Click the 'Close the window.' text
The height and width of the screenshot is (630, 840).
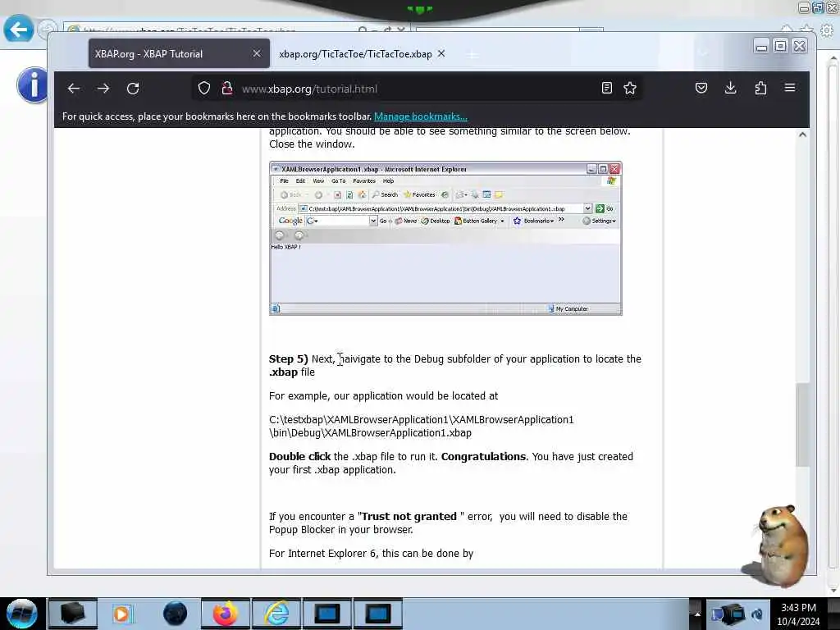coord(312,144)
